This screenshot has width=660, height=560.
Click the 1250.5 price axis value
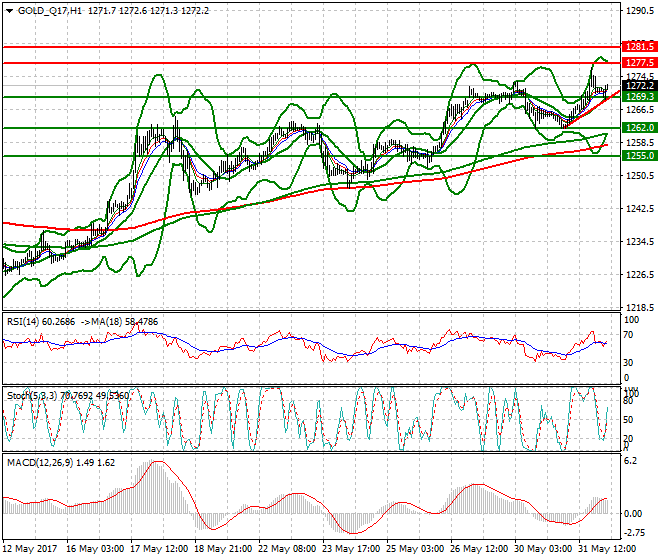pos(640,176)
